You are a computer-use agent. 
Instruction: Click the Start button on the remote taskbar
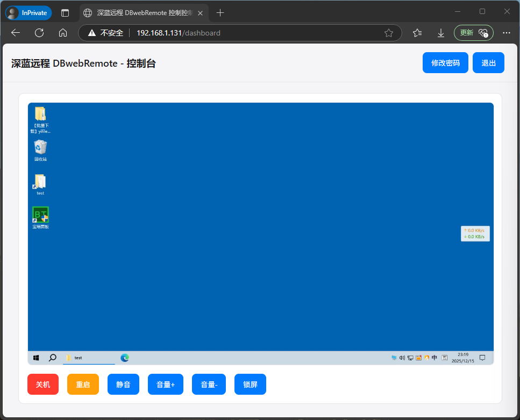point(36,358)
